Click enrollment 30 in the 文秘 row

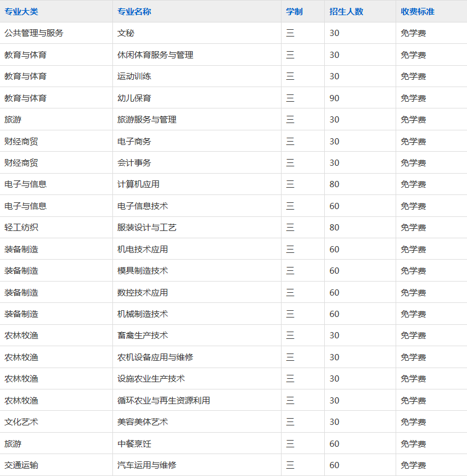point(334,33)
